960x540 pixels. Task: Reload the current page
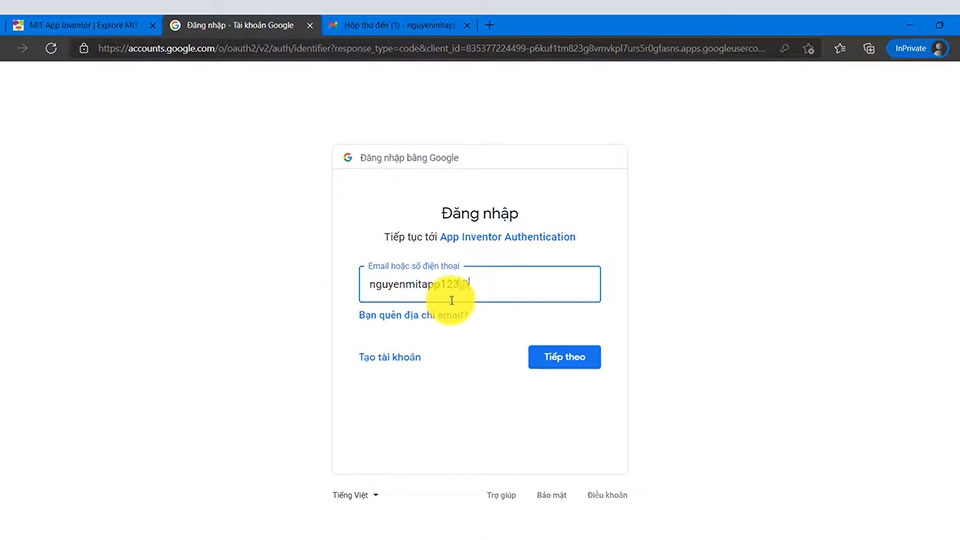[51, 48]
